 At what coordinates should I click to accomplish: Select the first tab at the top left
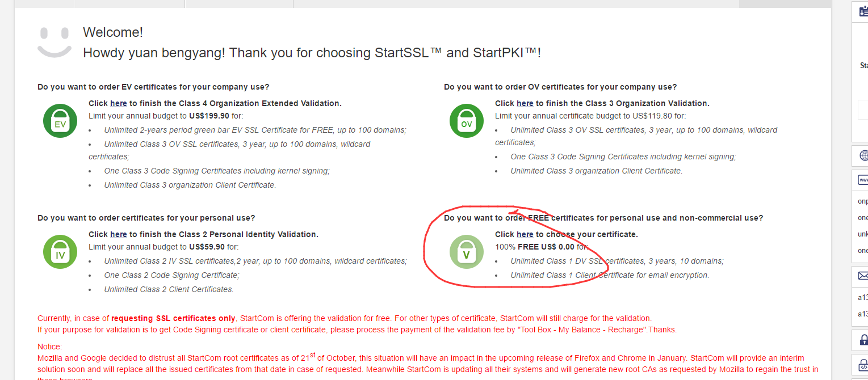coord(44,3)
